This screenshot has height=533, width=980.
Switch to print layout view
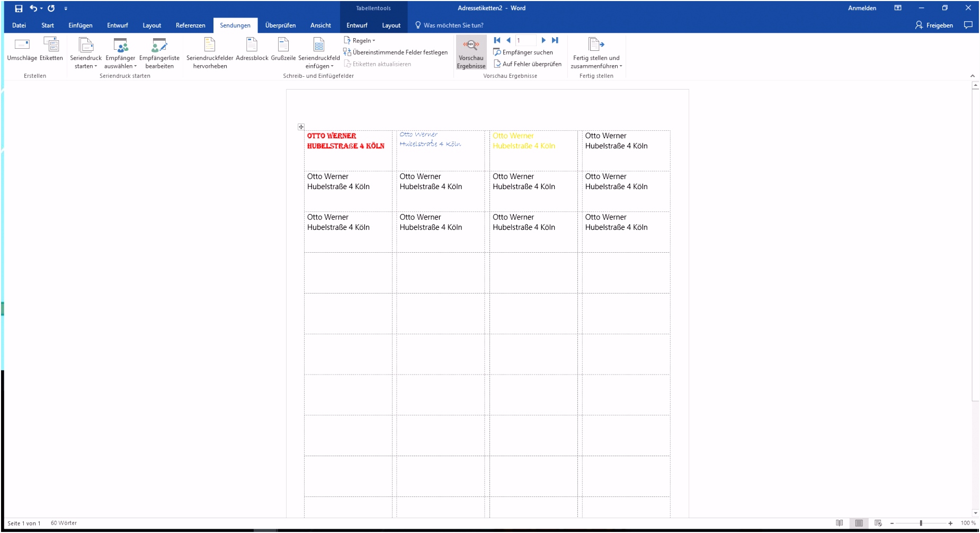859,523
